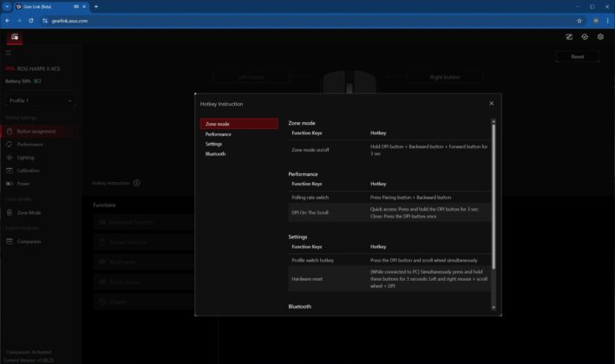Select the 'DPI On-The-Scroll' cell
Image resolution: width=615 pixels, height=364 pixels.
pyautogui.click(x=310, y=212)
